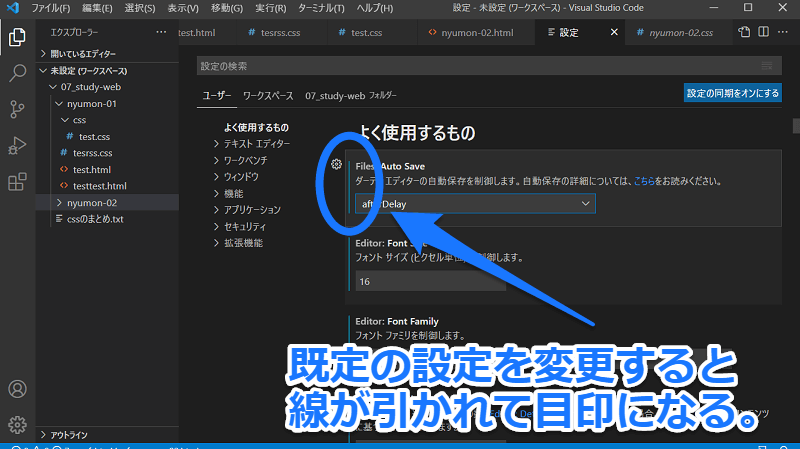Open the Auto Save afterDelay dropdown
This screenshot has height=449, width=800.
[475, 203]
